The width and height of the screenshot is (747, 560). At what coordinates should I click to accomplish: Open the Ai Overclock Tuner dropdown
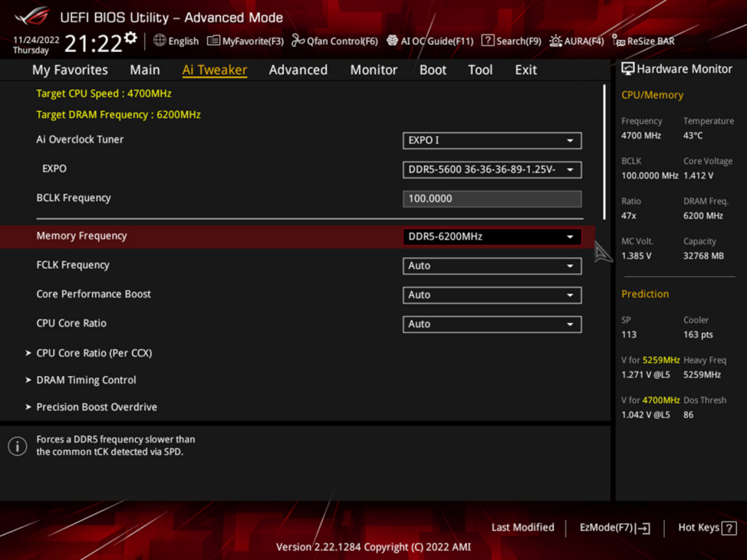pyautogui.click(x=492, y=140)
